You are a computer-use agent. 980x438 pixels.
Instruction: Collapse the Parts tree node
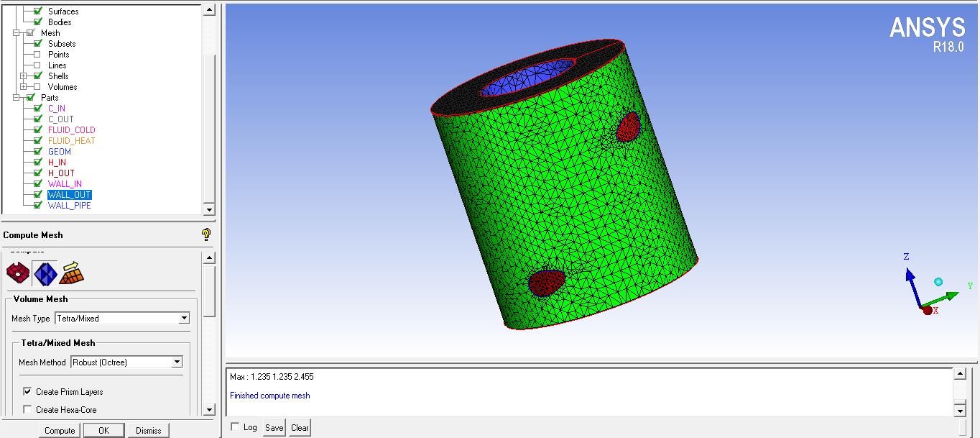(x=16, y=97)
